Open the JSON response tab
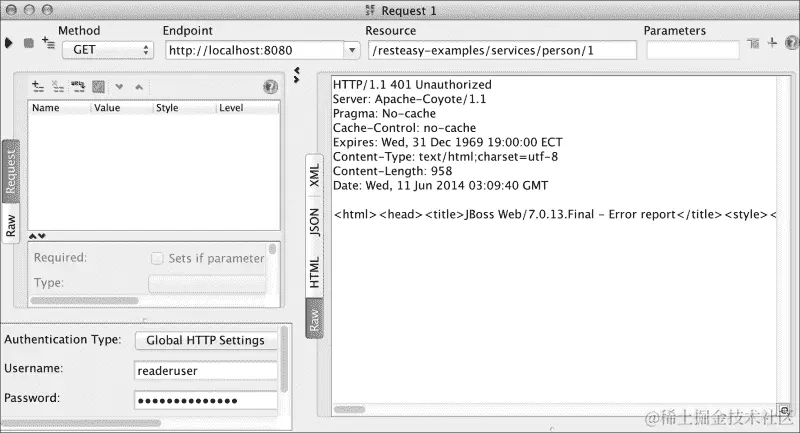 click(x=314, y=222)
